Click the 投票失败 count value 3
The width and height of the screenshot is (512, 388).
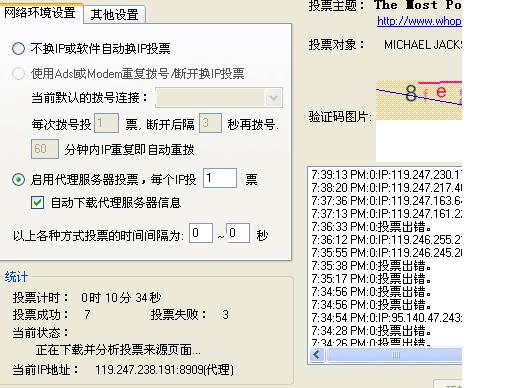(226, 315)
